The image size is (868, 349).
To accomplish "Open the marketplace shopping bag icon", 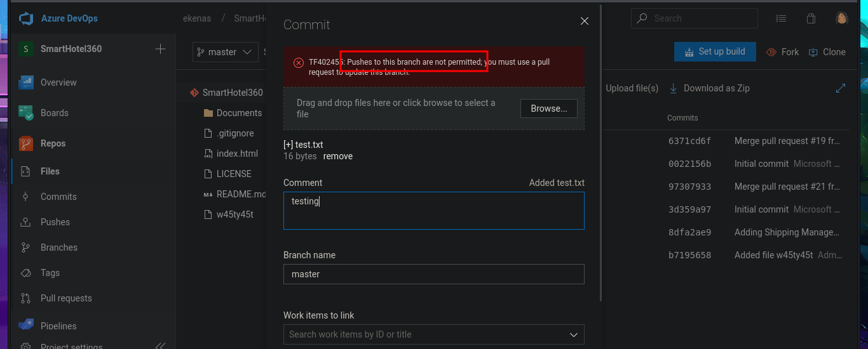I will (811, 18).
